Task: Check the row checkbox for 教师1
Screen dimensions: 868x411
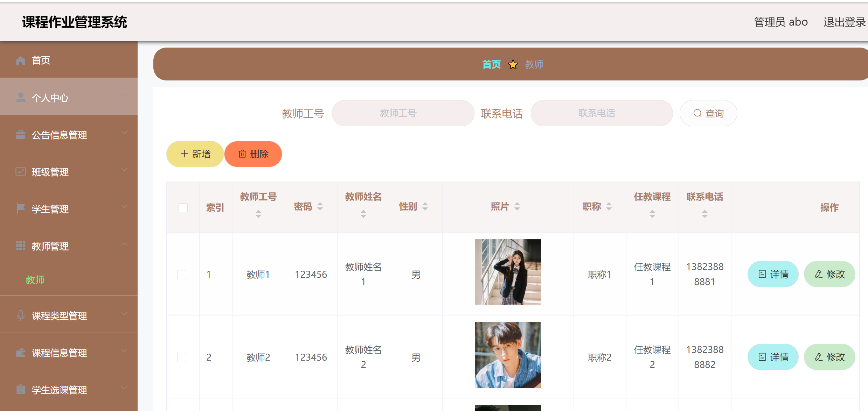Action: (181, 274)
